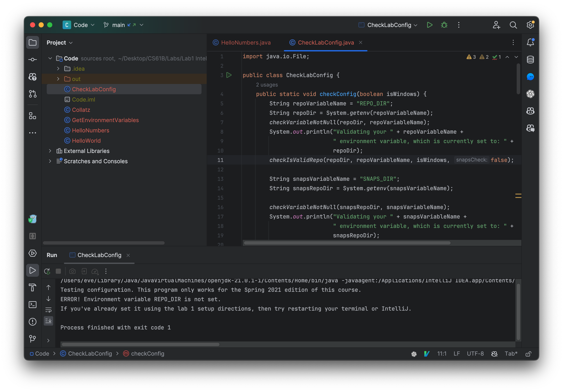563x392 pixels.
Task: Toggle the no-internet cloud status icon
Action: coord(494,354)
